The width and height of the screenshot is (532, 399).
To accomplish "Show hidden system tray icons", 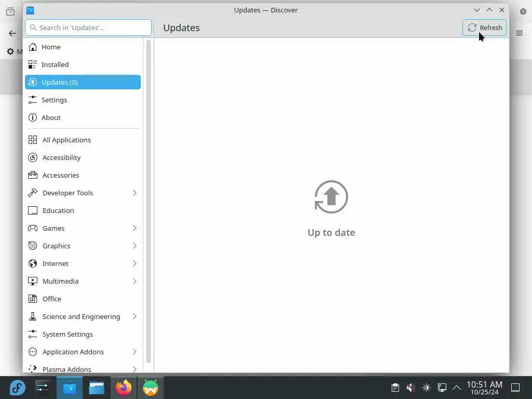I will 457,388.
